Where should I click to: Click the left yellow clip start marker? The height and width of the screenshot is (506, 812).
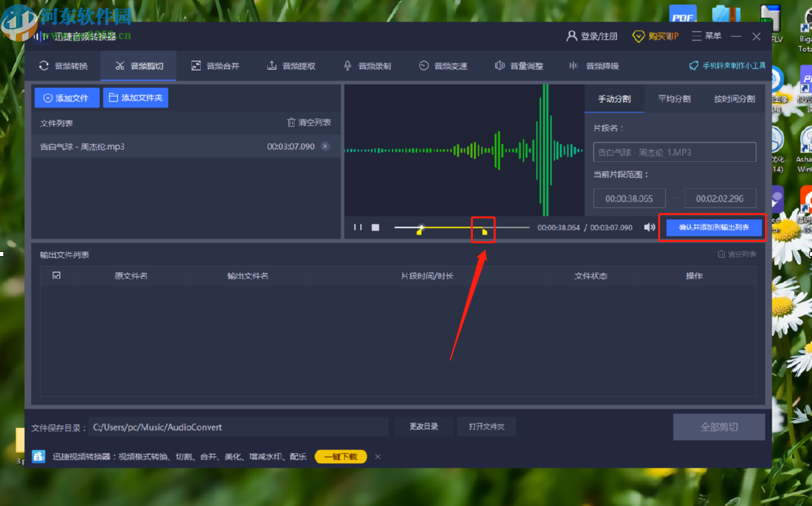pos(420,231)
